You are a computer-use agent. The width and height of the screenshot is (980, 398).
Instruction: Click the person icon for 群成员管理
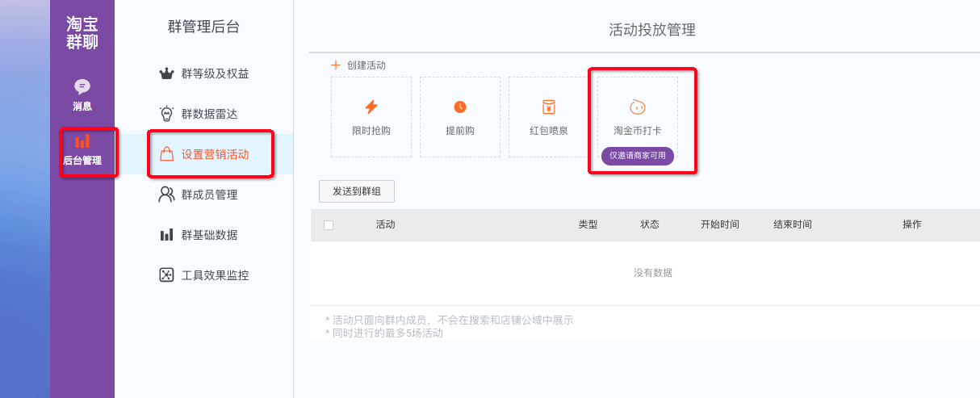pyautogui.click(x=167, y=195)
